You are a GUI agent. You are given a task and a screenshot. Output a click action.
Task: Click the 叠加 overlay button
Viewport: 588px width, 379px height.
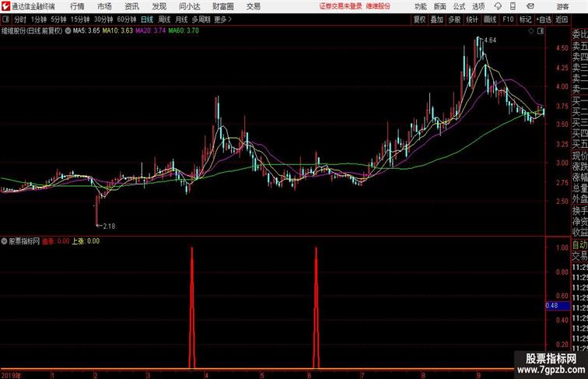click(437, 19)
